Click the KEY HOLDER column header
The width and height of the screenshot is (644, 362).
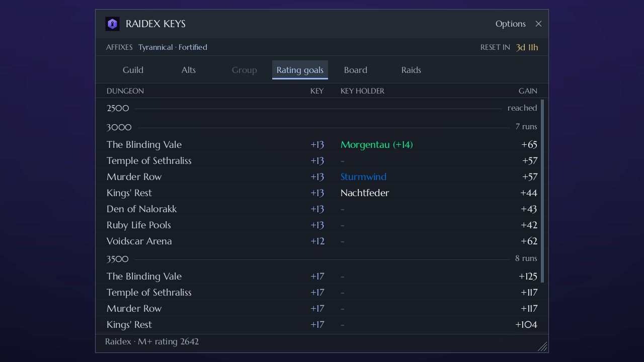(x=362, y=91)
